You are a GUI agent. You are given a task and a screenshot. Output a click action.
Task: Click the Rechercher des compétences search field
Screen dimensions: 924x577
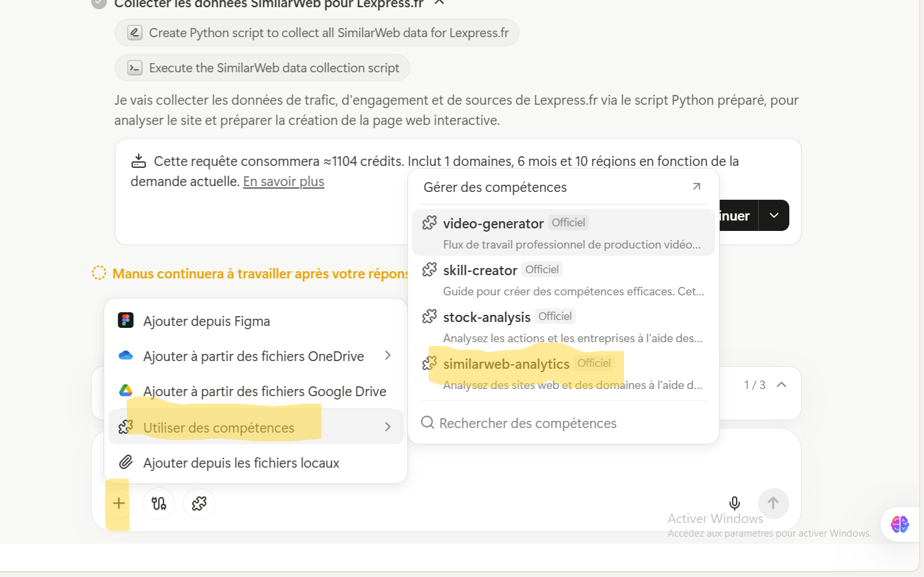pos(527,423)
